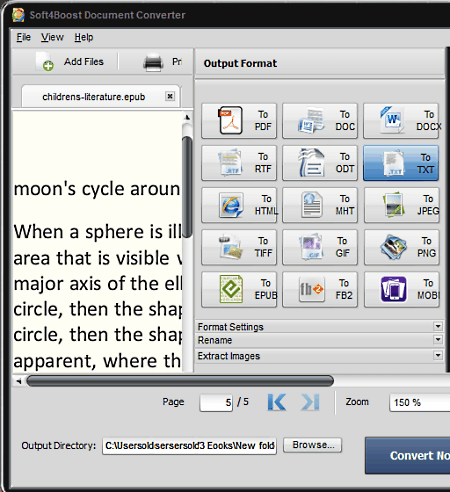The image size is (450, 492).
Task: Select To JPEG image format
Action: [402, 205]
